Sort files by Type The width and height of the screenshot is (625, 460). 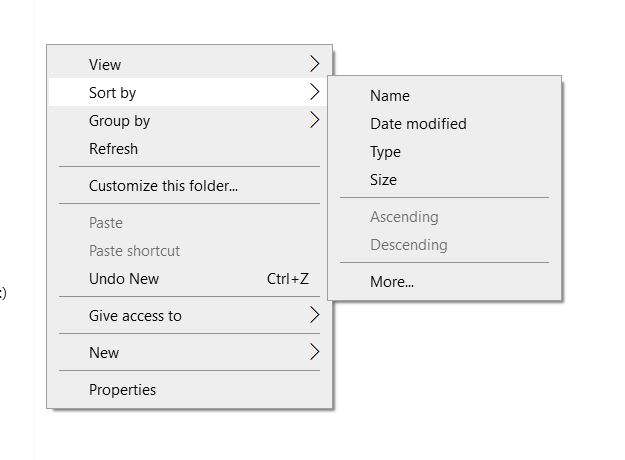point(385,152)
